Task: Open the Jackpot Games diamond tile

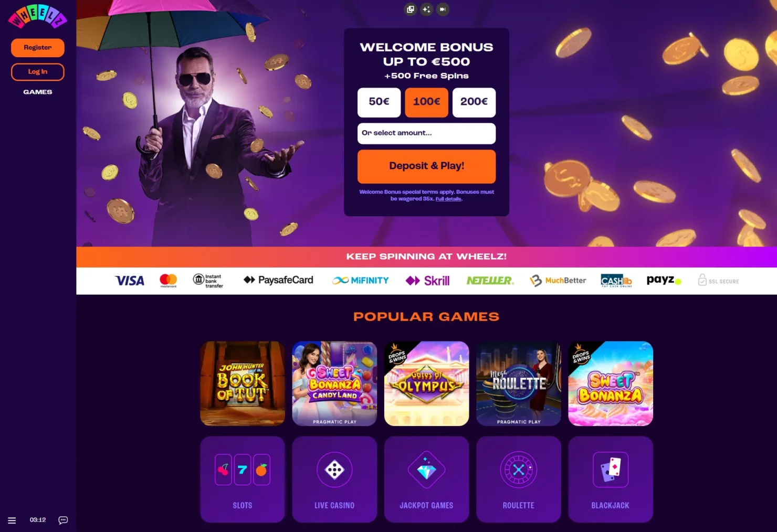Action: 426,479
